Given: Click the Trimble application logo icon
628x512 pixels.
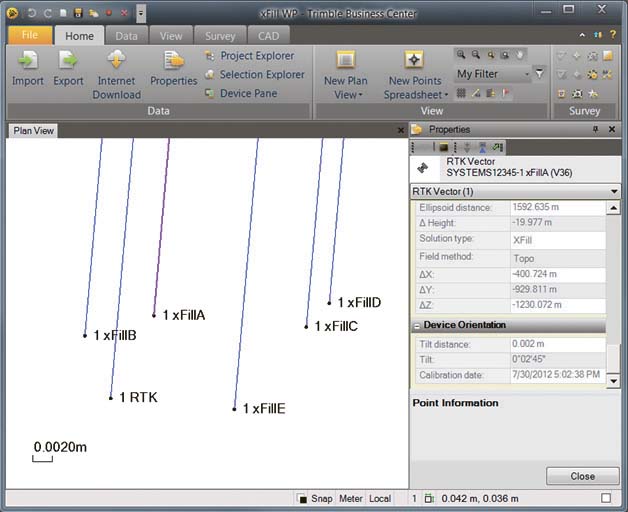Looking at the screenshot, I should 12,13.
